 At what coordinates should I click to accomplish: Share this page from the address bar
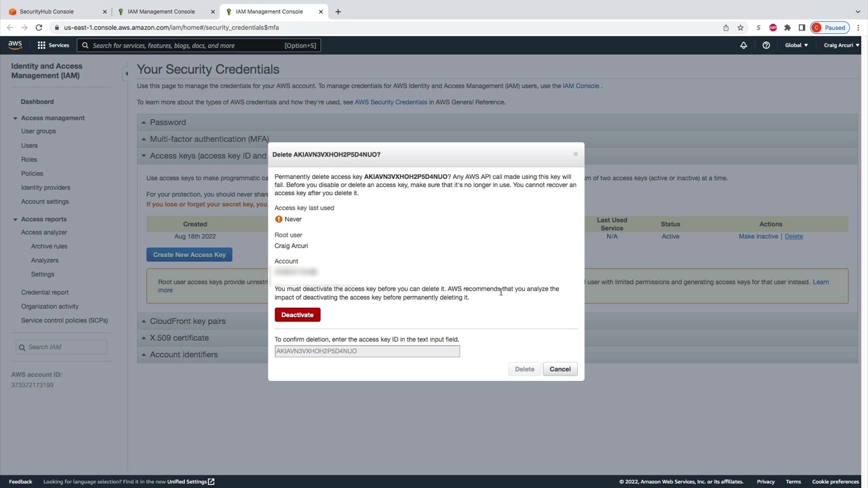(726, 28)
